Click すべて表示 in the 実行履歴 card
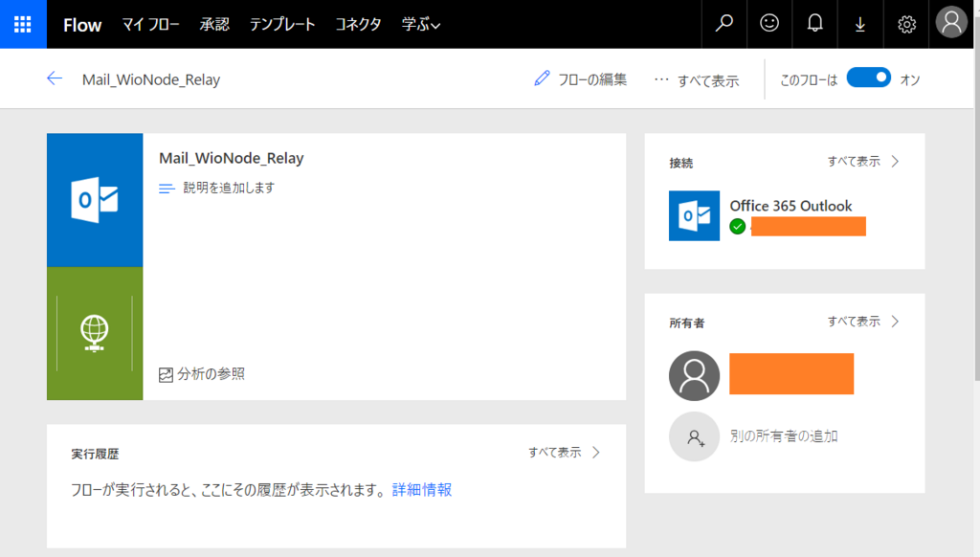Image resolution: width=980 pixels, height=557 pixels. [554, 452]
